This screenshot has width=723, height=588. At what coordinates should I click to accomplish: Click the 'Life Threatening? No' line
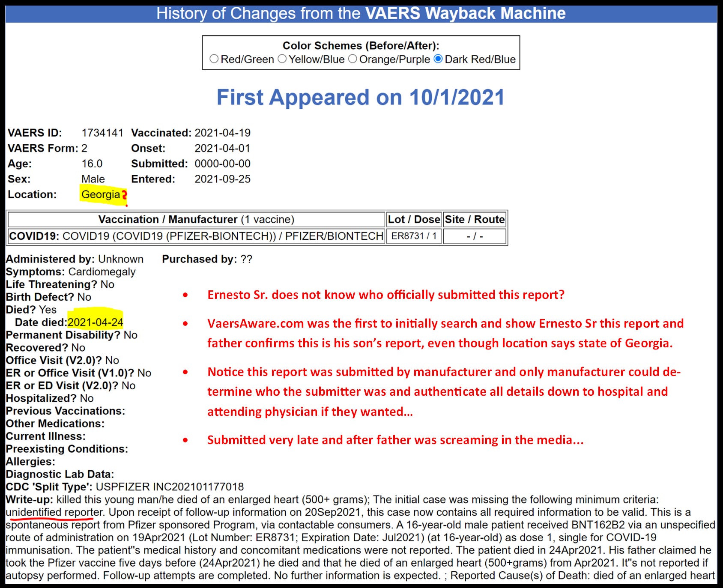coord(60,284)
